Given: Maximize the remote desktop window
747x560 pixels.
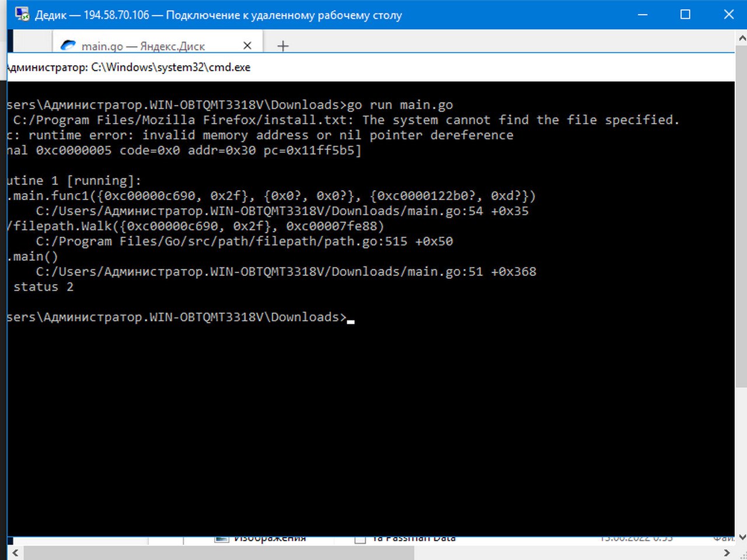Looking at the screenshot, I should click(x=686, y=15).
